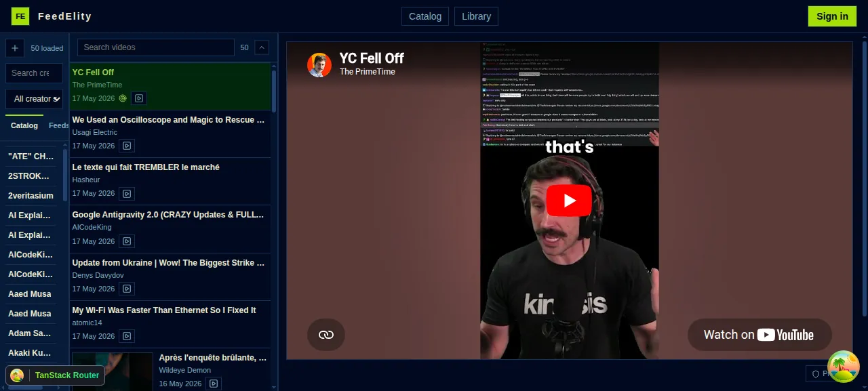Open the All creators dropdown
The height and width of the screenshot is (391, 868).
(x=35, y=99)
